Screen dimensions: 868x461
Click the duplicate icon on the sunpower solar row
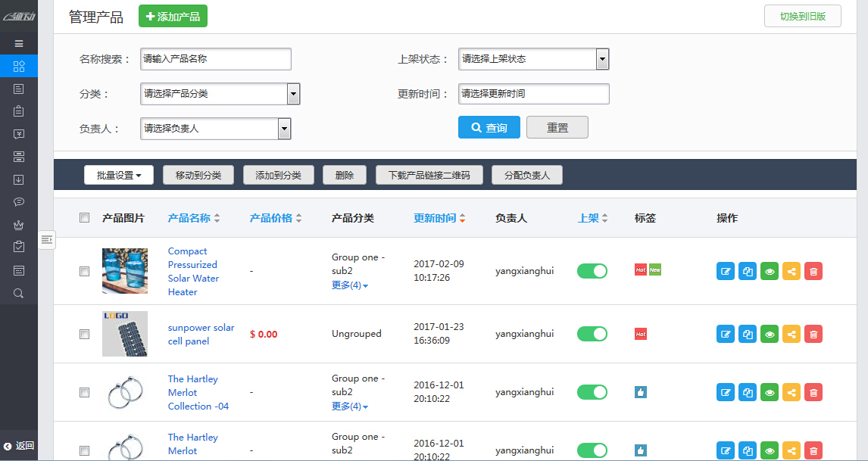tap(747, 334)
